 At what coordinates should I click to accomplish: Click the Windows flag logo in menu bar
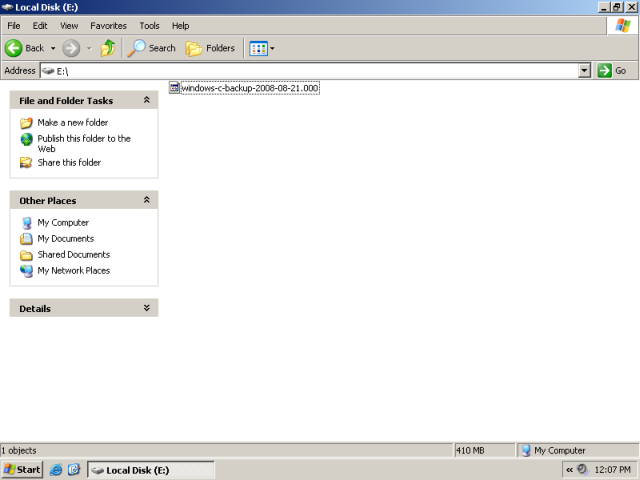[x=623, y=25]
